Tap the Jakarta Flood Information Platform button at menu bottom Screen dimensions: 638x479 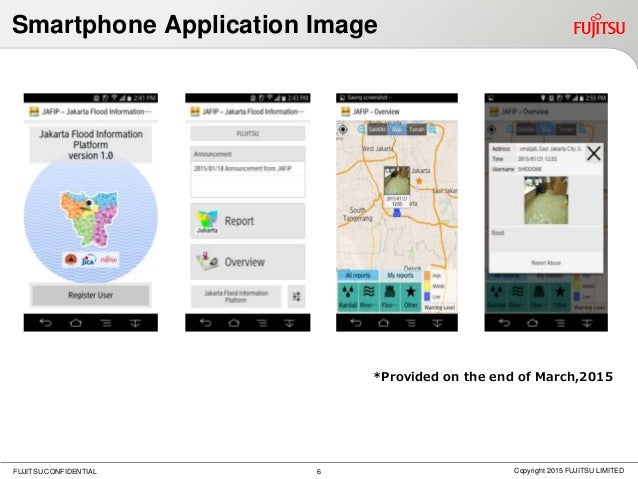coord(236,296)
